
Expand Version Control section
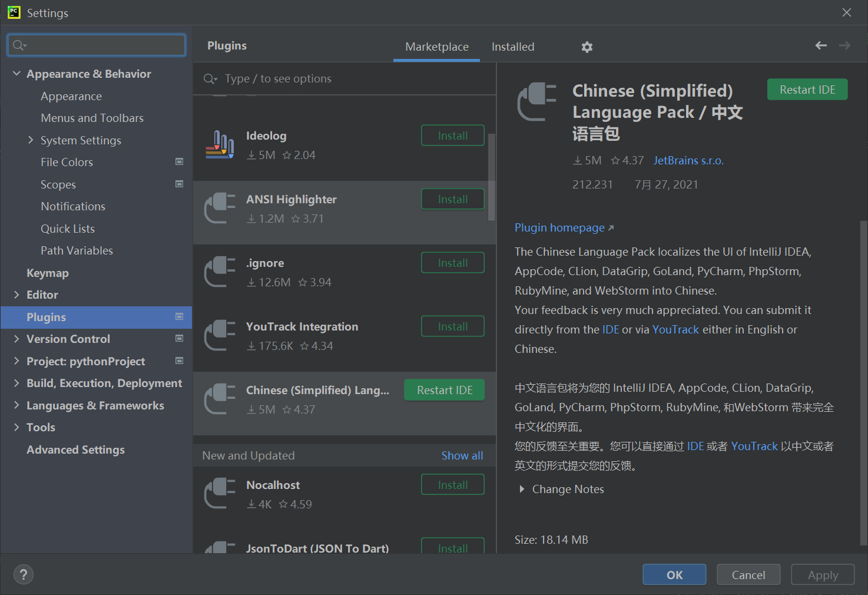16,338
